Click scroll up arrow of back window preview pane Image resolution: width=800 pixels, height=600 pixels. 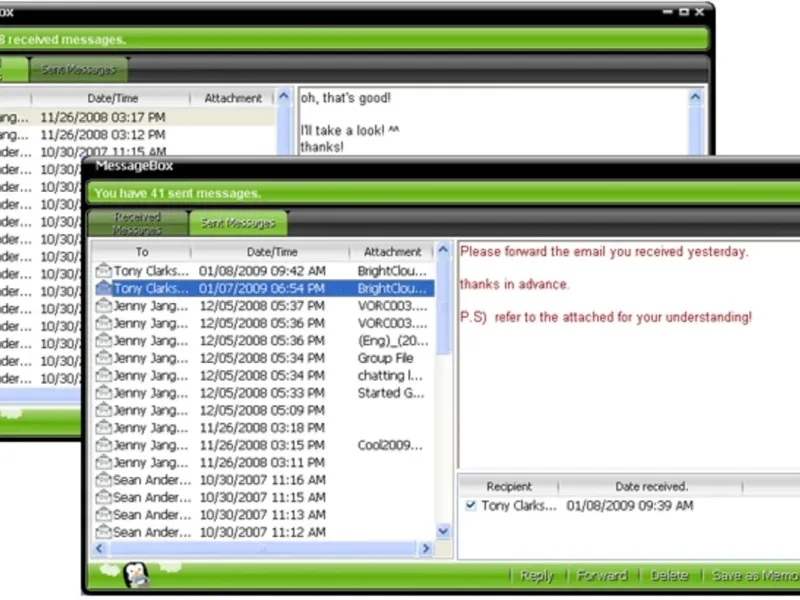(x=695, y=97)
